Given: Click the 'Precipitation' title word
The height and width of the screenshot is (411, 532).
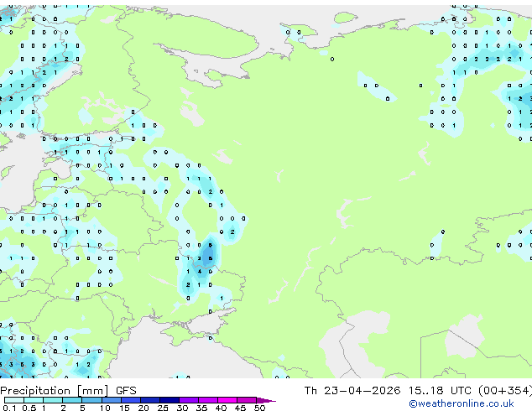Looking at the screenshot, I should click(35, 391).
